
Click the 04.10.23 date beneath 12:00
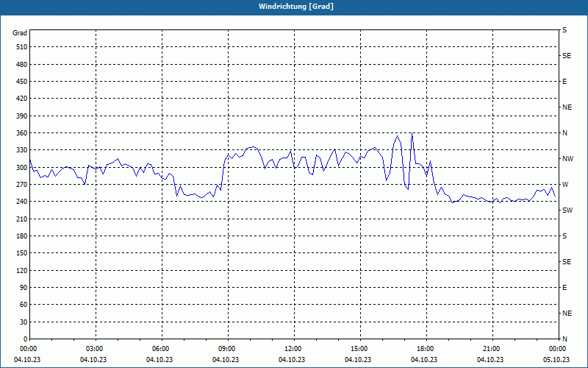(292, 360)
